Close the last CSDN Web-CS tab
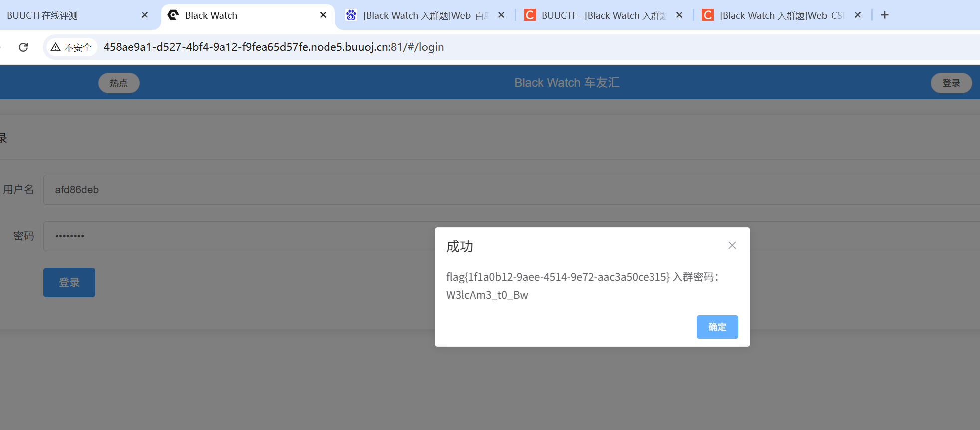The image size is (980, 430). coord(857,15)
